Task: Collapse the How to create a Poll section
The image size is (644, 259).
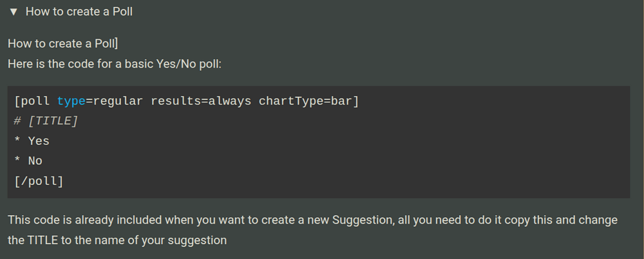Action: click(72, 12)
